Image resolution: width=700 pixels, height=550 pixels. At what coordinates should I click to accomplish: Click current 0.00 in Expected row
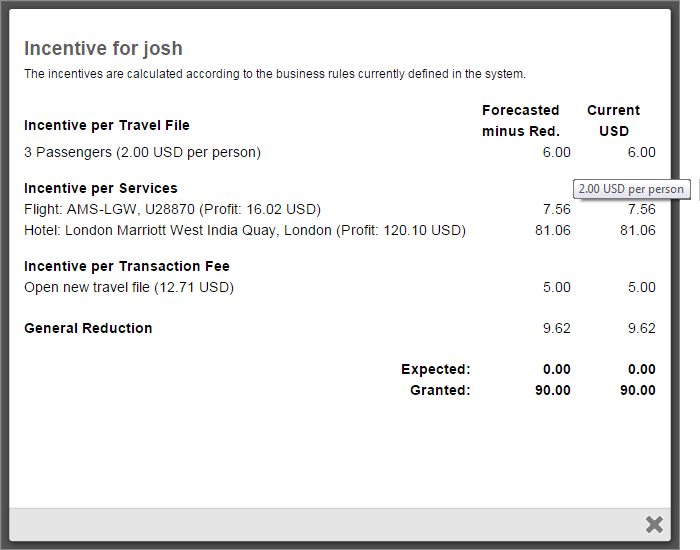coord(642,369)
